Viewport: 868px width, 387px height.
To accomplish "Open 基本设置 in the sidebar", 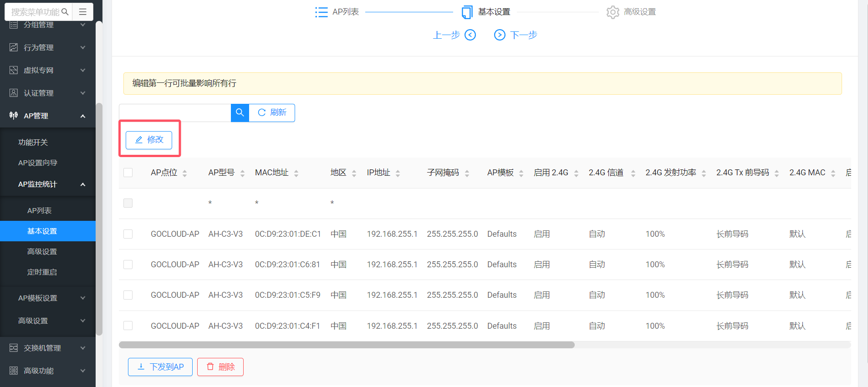I will coord(48,231).
